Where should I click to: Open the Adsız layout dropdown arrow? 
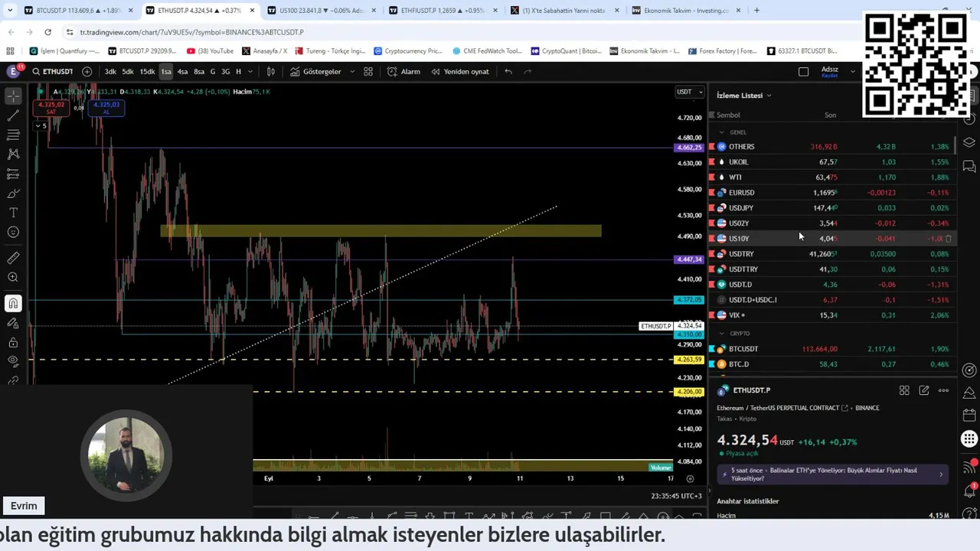pyautogui.click(x=852, y=71)
